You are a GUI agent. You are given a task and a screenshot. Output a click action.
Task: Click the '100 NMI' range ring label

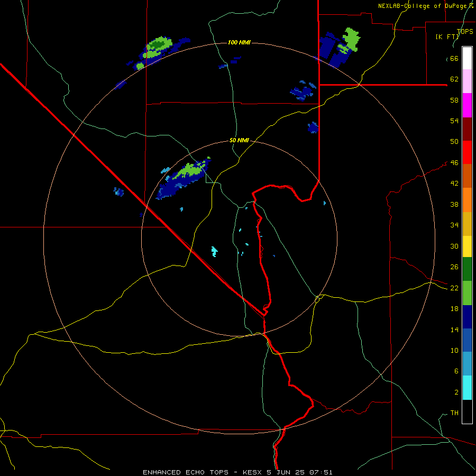coord(239,42)
